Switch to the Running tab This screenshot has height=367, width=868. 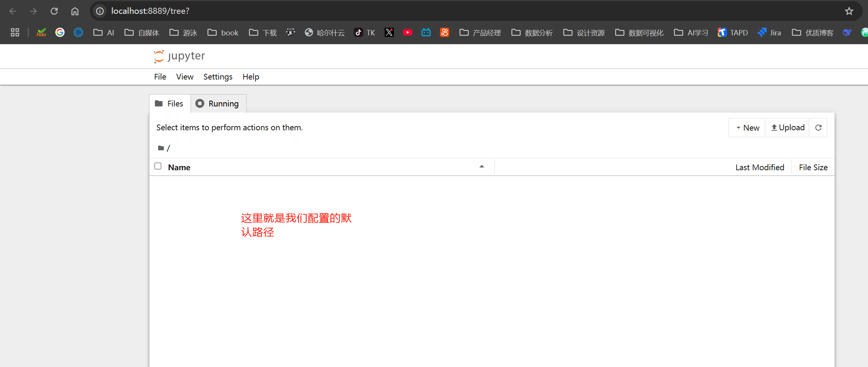pos(218,104)
